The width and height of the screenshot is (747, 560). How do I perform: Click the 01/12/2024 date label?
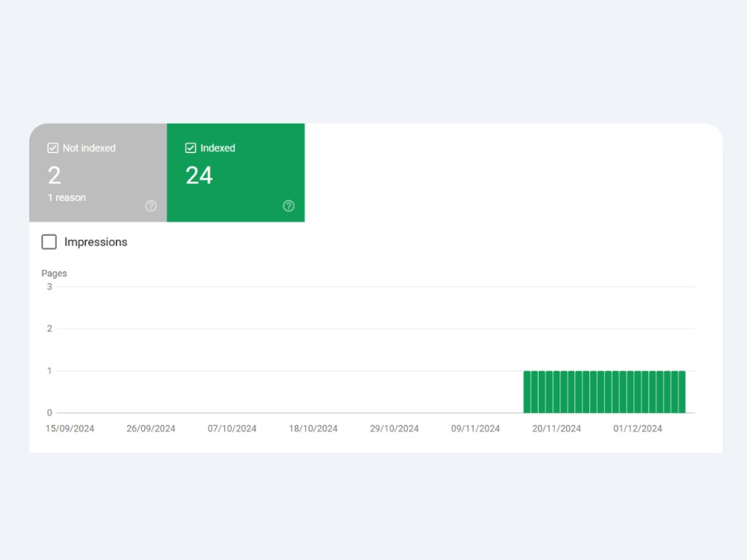click(637, 429)
